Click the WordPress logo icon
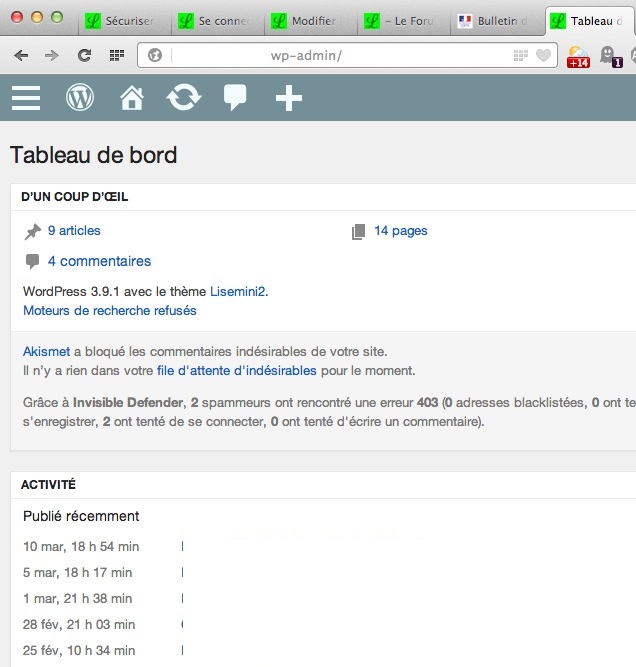 click(x=80, y=97)
